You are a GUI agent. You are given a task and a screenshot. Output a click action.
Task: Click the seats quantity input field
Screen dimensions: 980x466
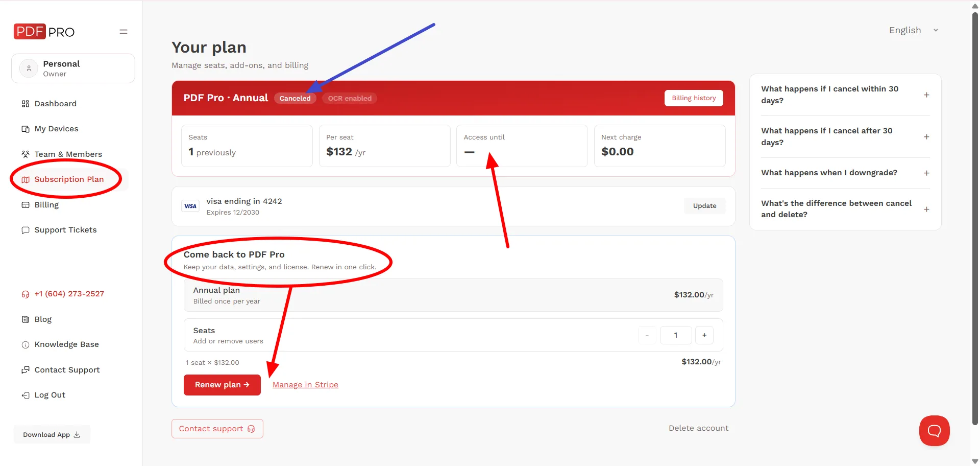(x=676, y=335)
